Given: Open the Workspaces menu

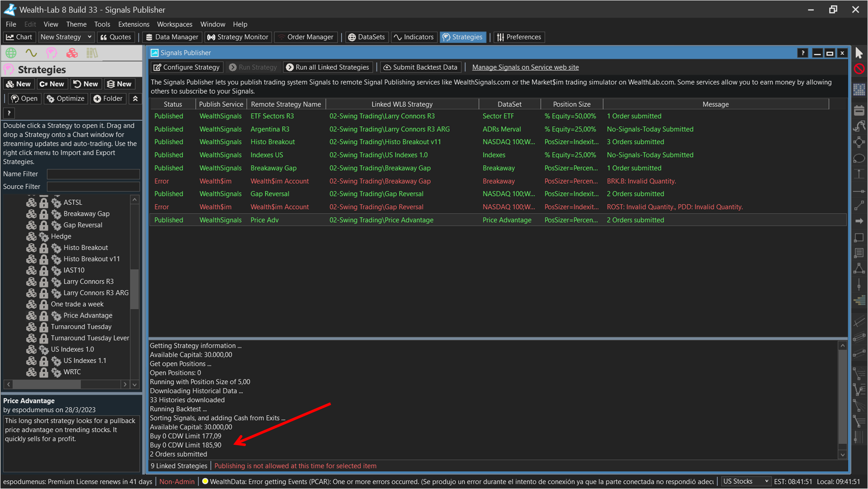Looking at the screenshot, I should [x=174, y=24].
